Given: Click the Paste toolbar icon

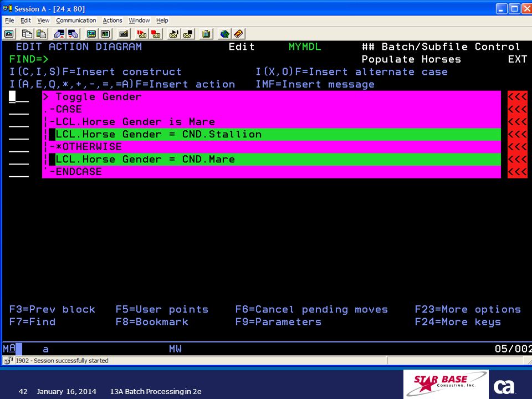Looking at the screenshot, I should click(x=42, y=34).
